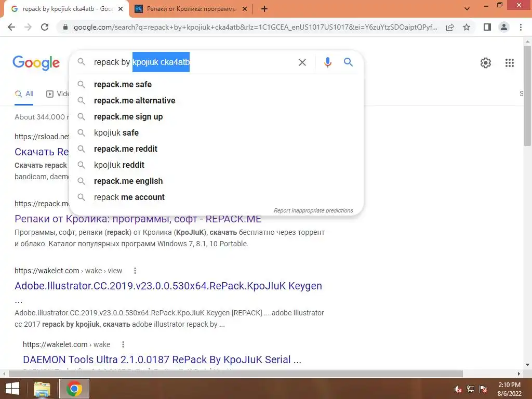Image resolution: width=532 pixels, height=399 pixels.
Task: Share this page via address bar icon
Action: [450, 27]
